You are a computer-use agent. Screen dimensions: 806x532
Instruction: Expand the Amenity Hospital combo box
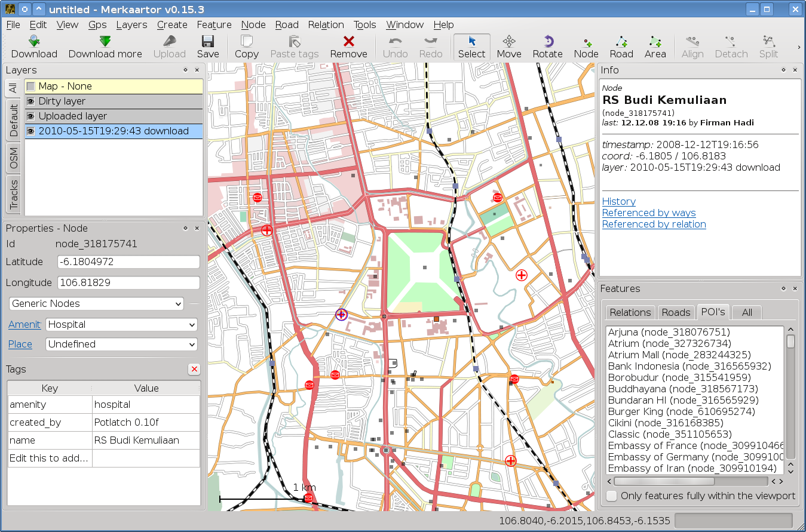point(121,325)
